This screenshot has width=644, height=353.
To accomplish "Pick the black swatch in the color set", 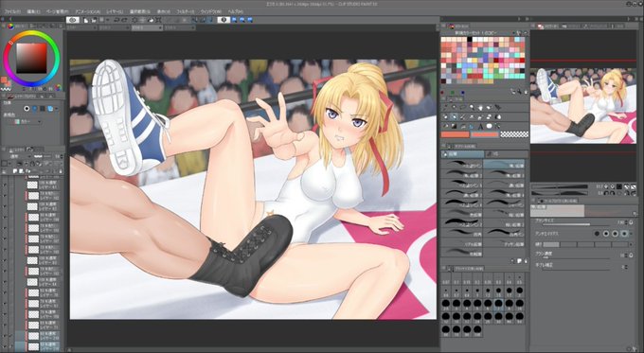I will pyautogui.click(x=470, y=40).
